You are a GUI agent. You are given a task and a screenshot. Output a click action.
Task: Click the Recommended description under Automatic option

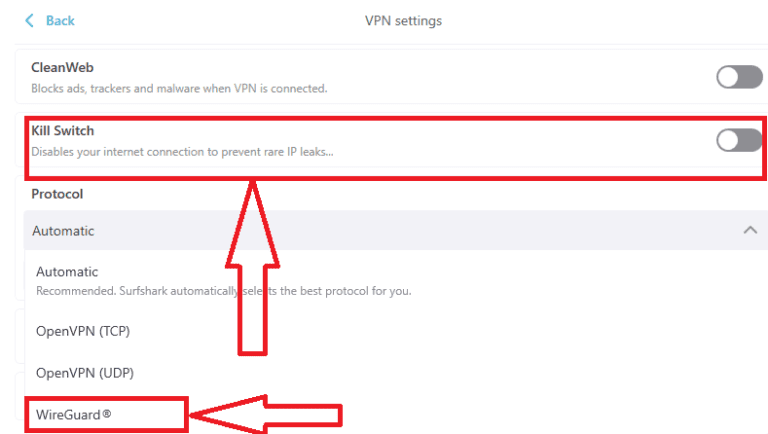click(x=223, y=291)
